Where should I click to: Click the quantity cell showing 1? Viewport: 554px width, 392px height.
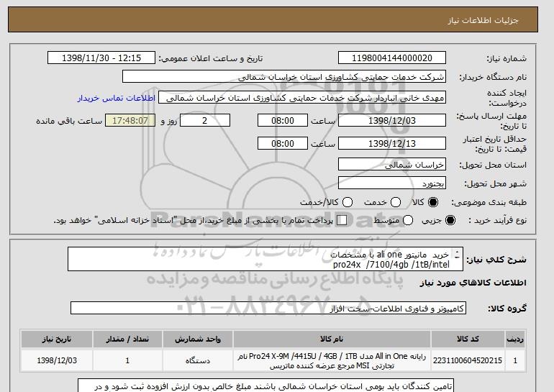[127, 360]
